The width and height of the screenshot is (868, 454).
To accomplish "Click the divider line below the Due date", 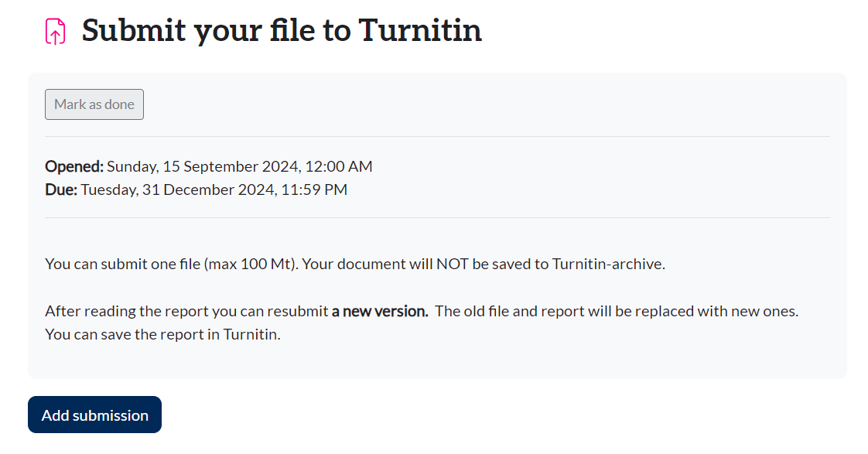I will coord(437,218).
